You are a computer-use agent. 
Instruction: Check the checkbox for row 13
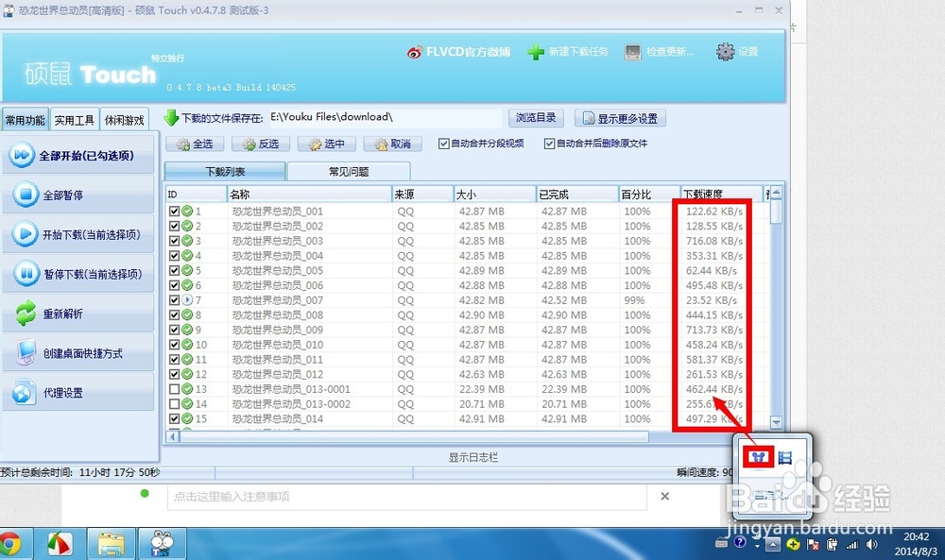[x=174, y=389]
